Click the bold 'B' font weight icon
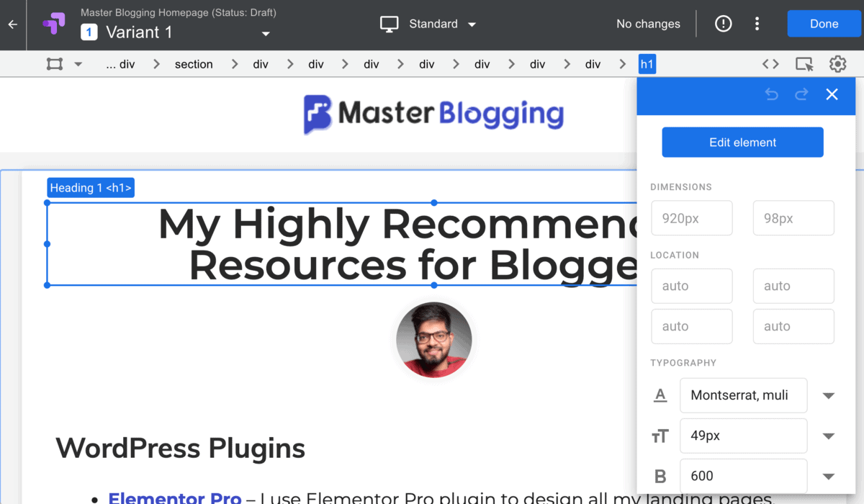Image resolution: width=864 pixels, height=504 pixels. (660, 476)
